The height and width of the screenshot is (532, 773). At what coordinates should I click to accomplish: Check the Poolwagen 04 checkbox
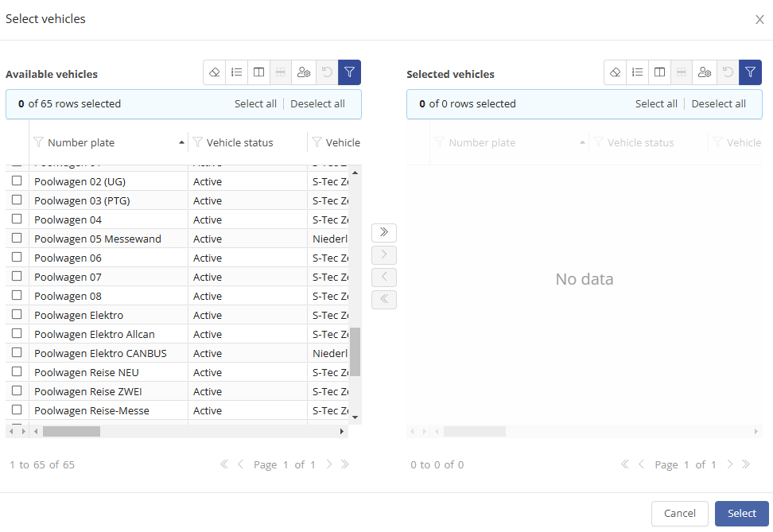(17, 219)
